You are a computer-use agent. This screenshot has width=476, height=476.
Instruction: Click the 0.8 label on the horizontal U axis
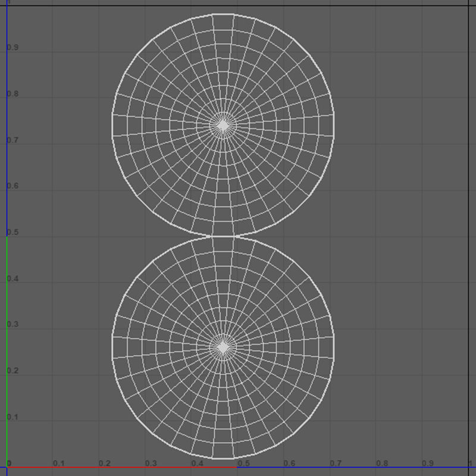[x=382, y=464]
